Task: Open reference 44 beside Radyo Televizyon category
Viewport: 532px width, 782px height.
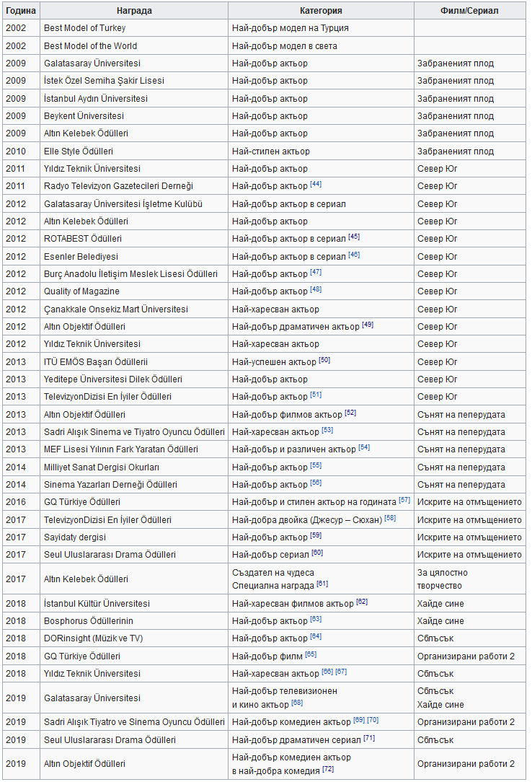Action: point(316,184)
